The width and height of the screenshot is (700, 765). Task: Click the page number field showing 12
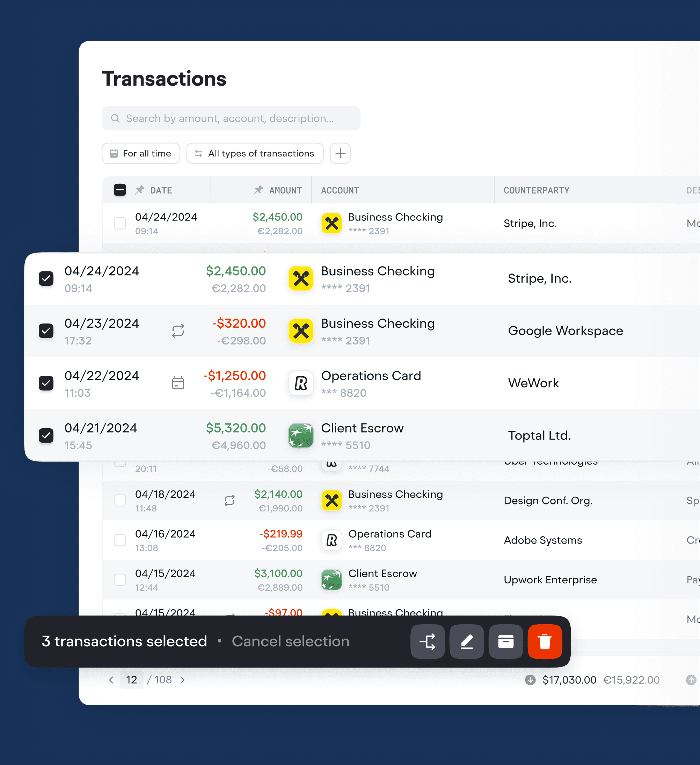(132, 680)
